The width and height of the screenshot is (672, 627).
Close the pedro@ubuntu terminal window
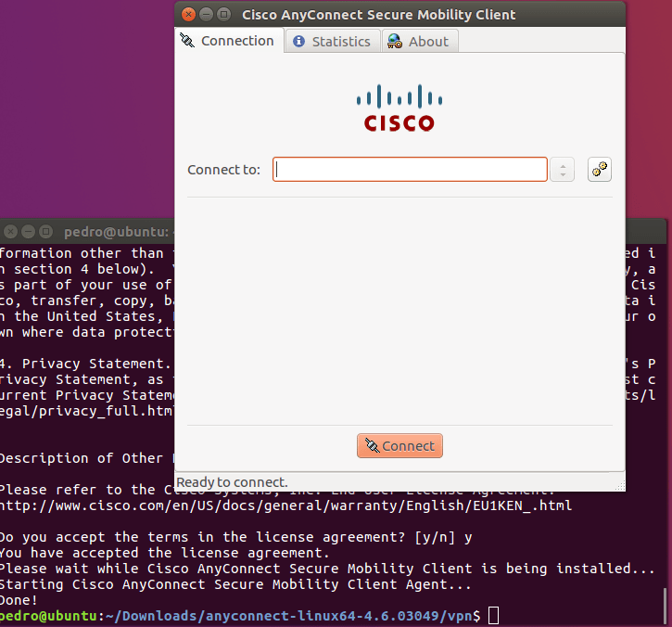pos(10,232)
